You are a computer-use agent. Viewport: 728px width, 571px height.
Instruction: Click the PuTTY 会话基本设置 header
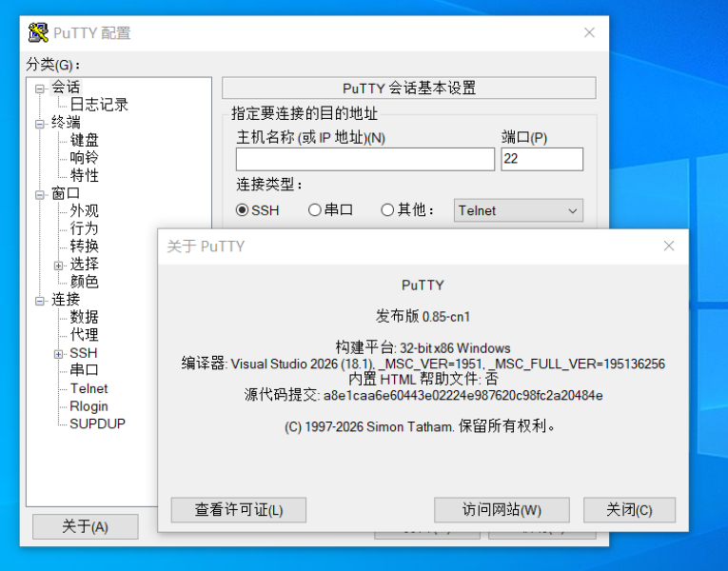pos(409,89)
